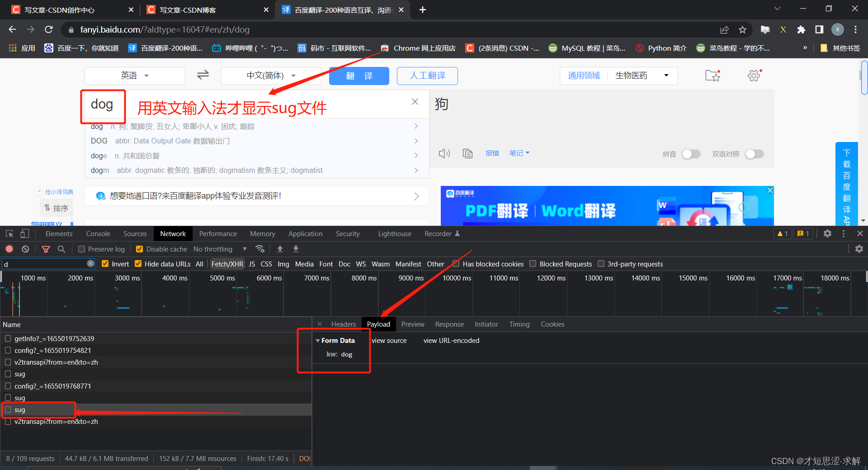Uncheck the Invert filter
This screenshot has width=868, height=470.
click(105, 264)
